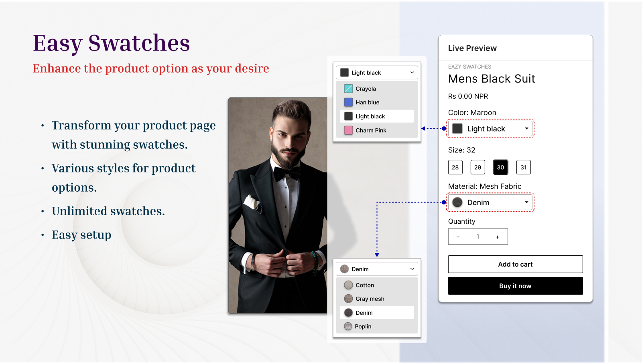Choose Denim in the material list
The height and width of the screenshot is (364, 642).
point(377,313)
